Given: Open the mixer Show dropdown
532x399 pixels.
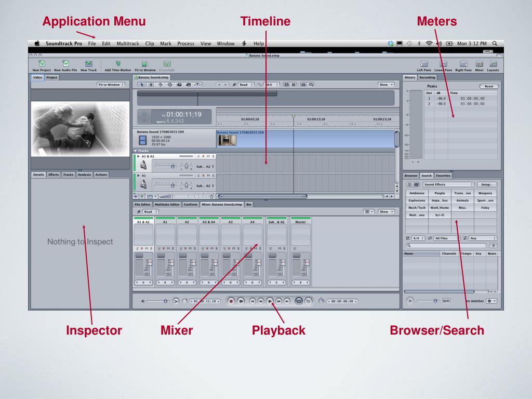Looking at the screenshot, I should pos(387,211).
